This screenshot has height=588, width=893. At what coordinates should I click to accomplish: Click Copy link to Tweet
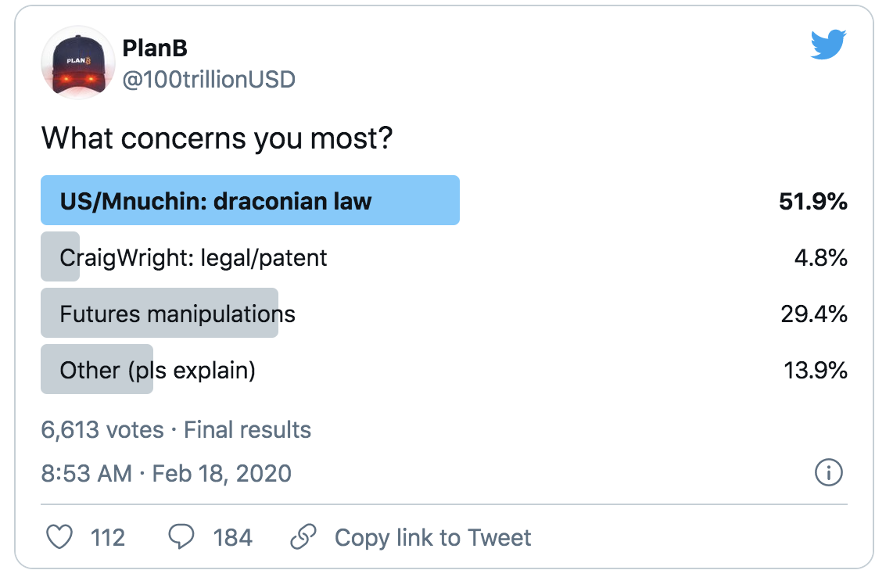pyautogui.click(x=432, y=537)
